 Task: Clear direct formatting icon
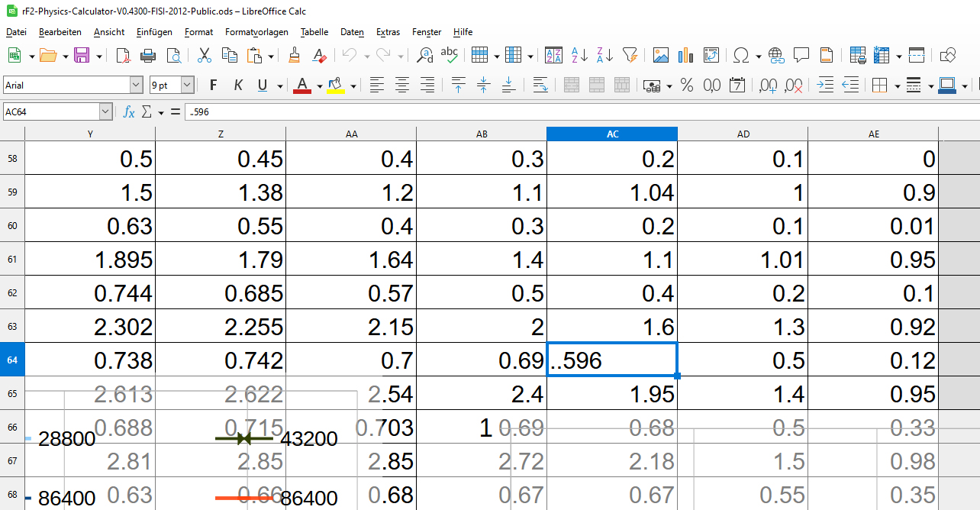[321, 55]
